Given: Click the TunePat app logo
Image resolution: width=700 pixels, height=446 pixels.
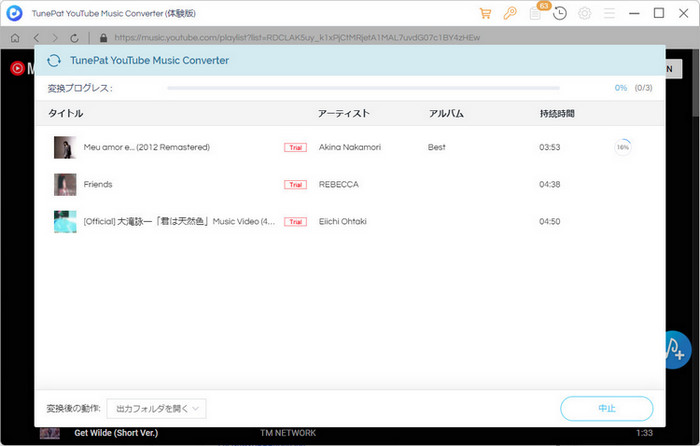Looking at the screenshot, I should click(x=14, y=13).
